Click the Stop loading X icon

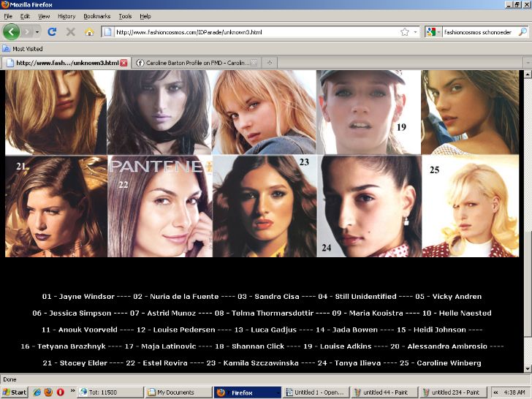(x=71, y=32)
